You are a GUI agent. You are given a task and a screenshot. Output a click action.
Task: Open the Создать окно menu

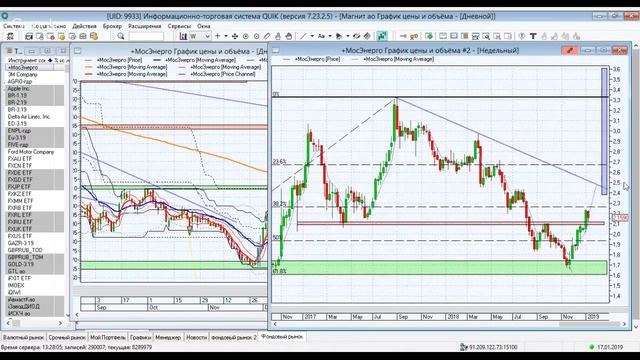pyautogui.click(x=49, y=26)
